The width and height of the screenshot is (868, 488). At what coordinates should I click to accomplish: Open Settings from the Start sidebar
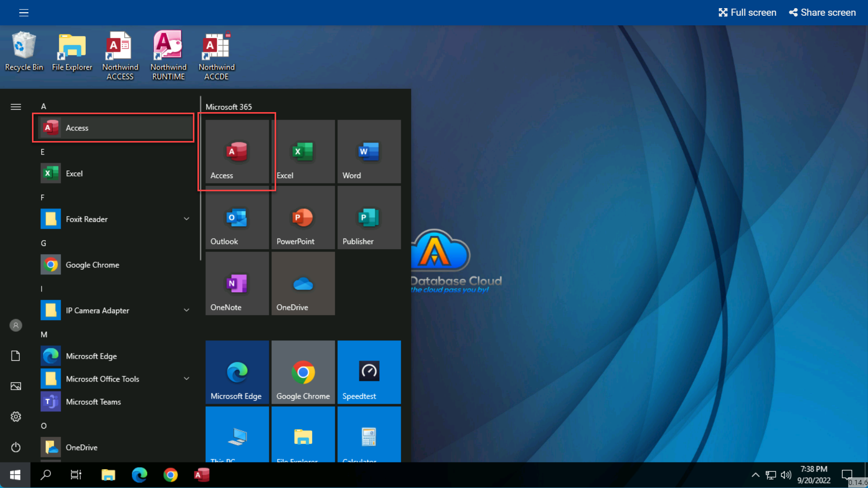[x=16, y=416]
